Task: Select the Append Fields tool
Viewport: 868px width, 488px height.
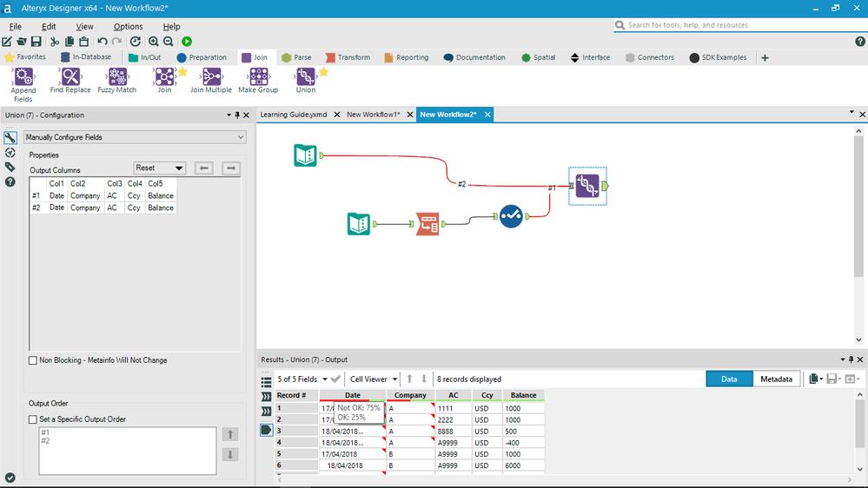Action: 23,84
